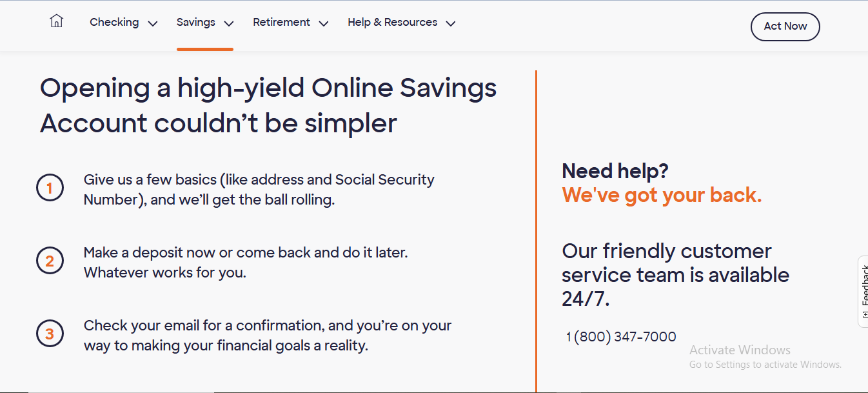
Task: Click the We've got your back heading
Action: (662, 195)
